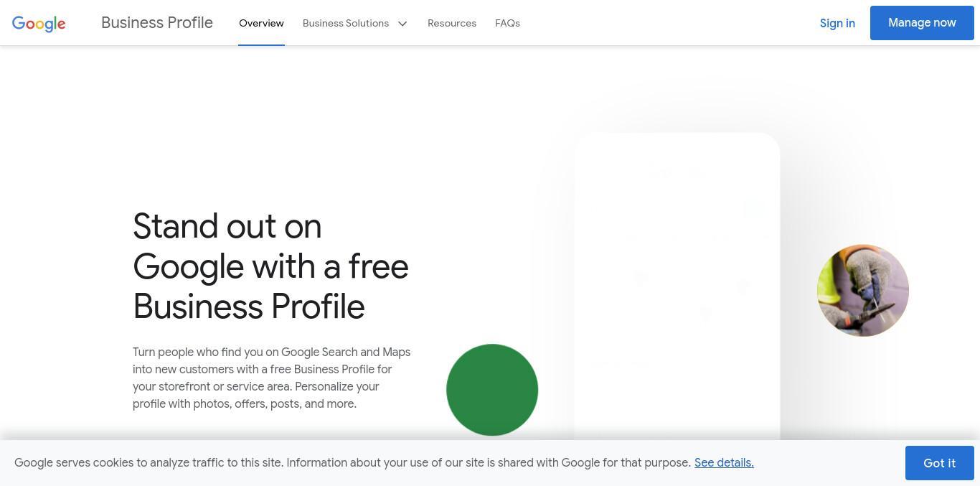Open the See details cookie link

pyautogui.click(x=724, y=462)
